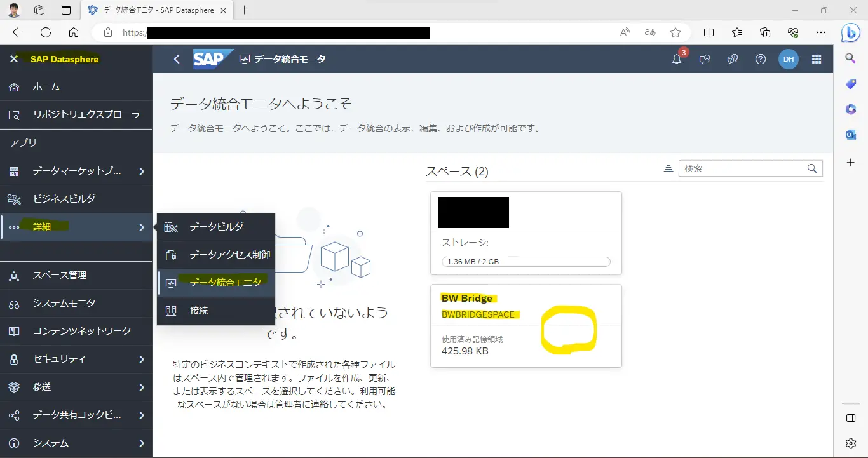Select the データ統合モニタ browser tab
The width and height of the screenshot is (868, 458).
pos(157,10)
